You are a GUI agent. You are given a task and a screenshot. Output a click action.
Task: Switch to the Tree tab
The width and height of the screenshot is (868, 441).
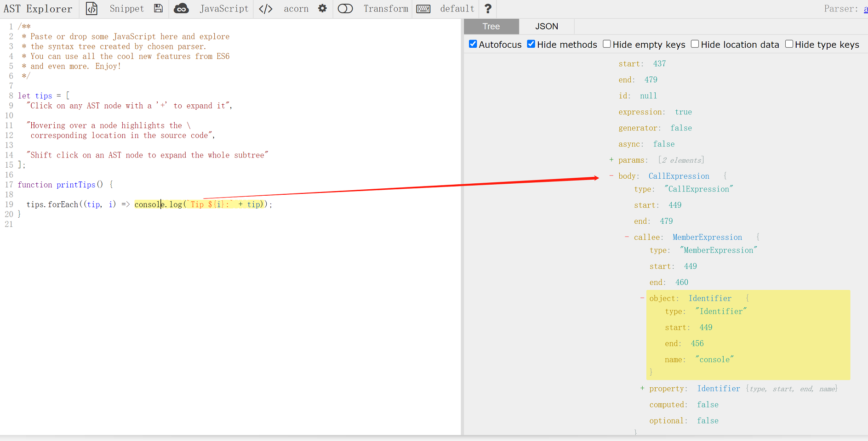491,26
